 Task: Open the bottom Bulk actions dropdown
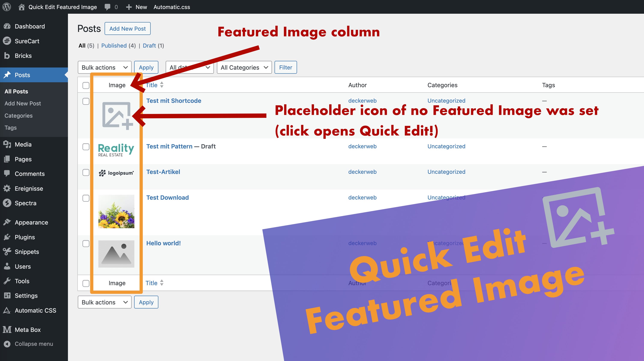click(x=104, y=302)
